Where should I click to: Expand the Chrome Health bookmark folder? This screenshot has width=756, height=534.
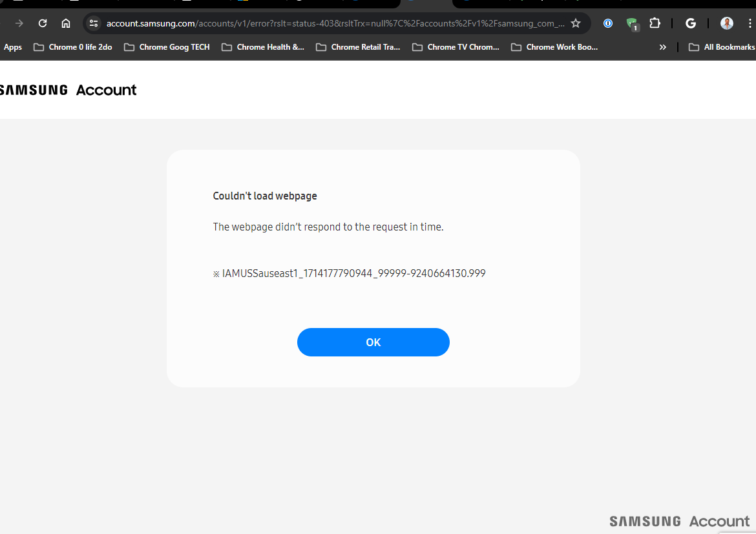[263, 47]
